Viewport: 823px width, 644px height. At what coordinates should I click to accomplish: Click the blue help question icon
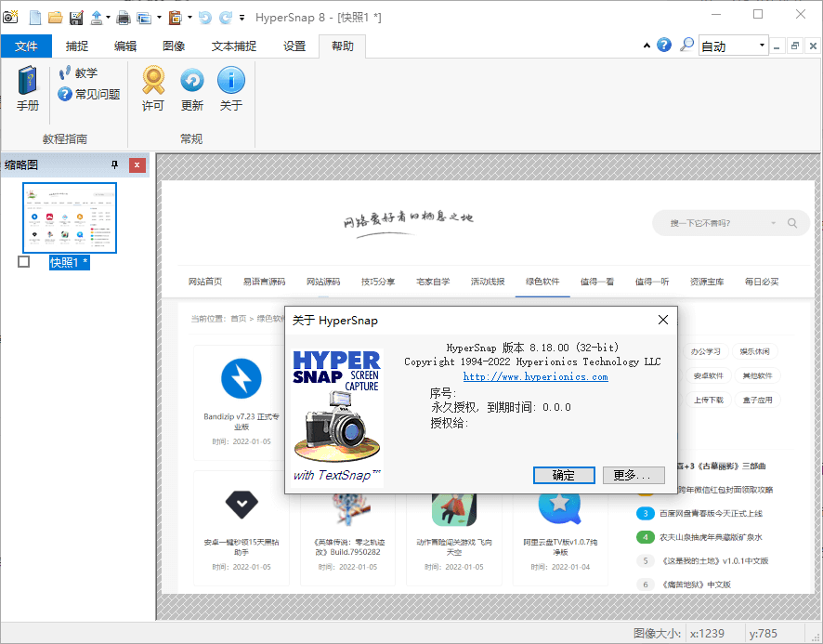tap(664, 46)
